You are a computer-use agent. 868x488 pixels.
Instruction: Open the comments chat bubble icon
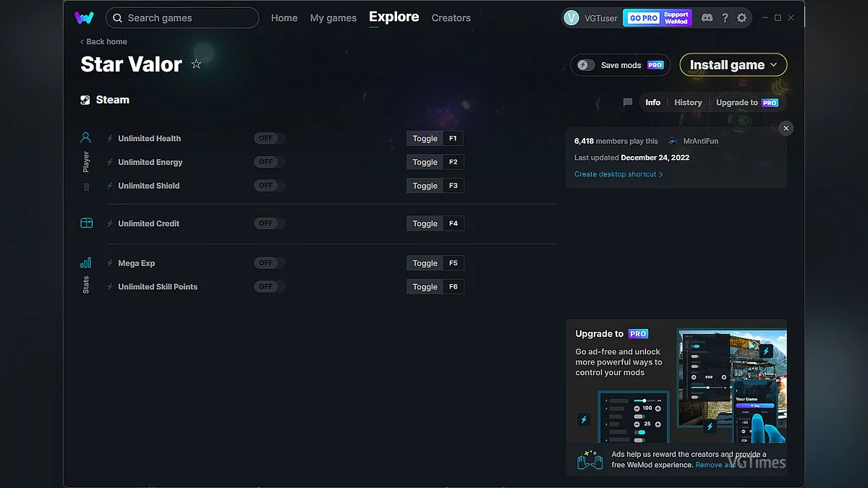[x=628, y=103]
